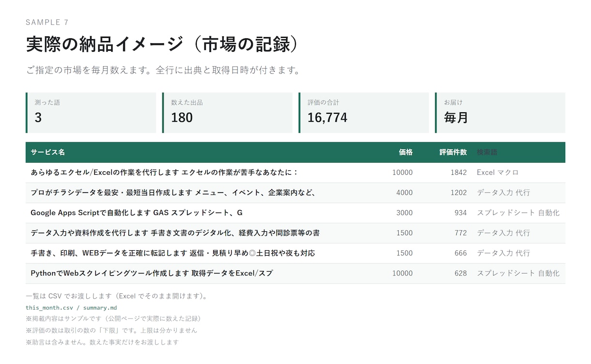Select service name PythonでWebスクレイピングツール作成します

pyautogui.click(x=152, y=273)
